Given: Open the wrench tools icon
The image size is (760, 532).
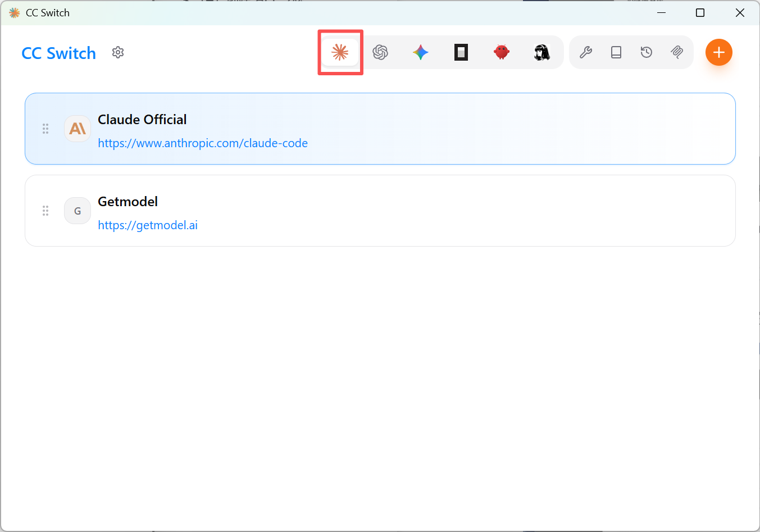Looking at the screenshot, I should [x=586, y=52].
